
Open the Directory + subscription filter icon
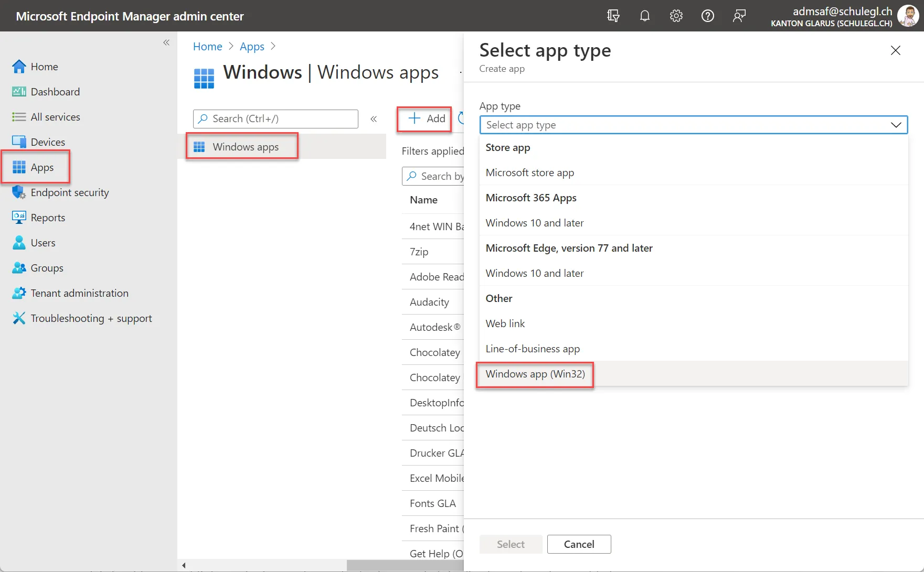(613, 16)
